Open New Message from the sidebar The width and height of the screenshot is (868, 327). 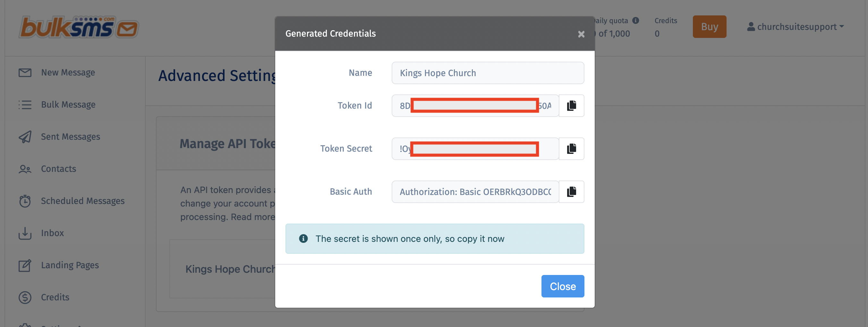(68, 73)
